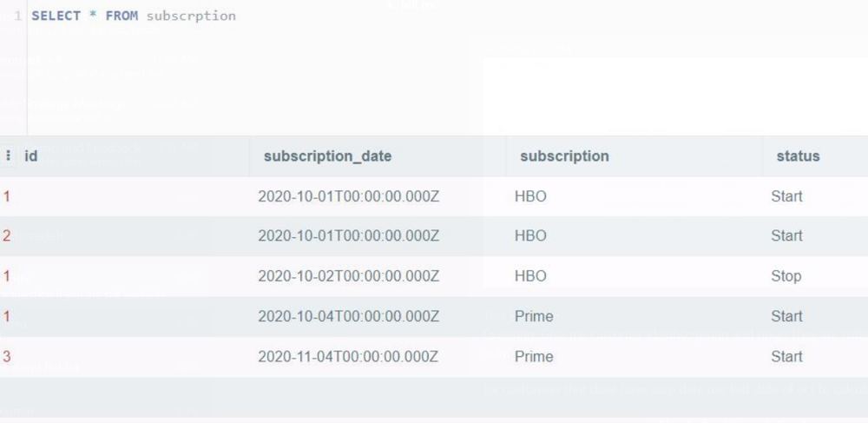Select the subscription column header
The width and height of the screenshot is (868, 423).
[564, 156]
